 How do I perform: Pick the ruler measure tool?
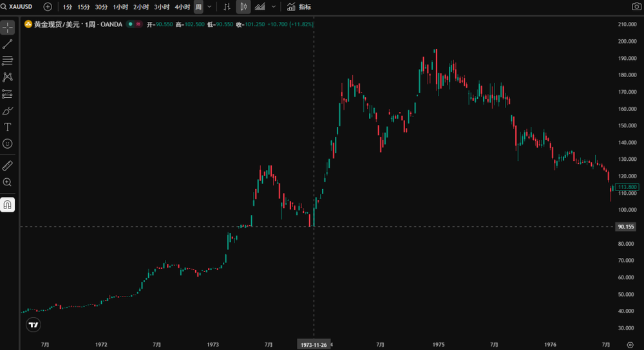[x=8, y=166]
